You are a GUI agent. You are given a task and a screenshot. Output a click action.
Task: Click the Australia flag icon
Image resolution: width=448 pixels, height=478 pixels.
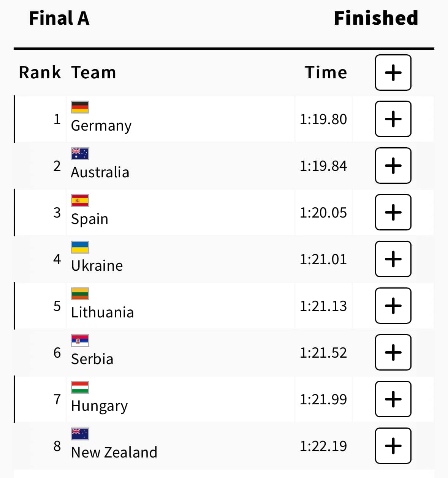coord(80,154)
